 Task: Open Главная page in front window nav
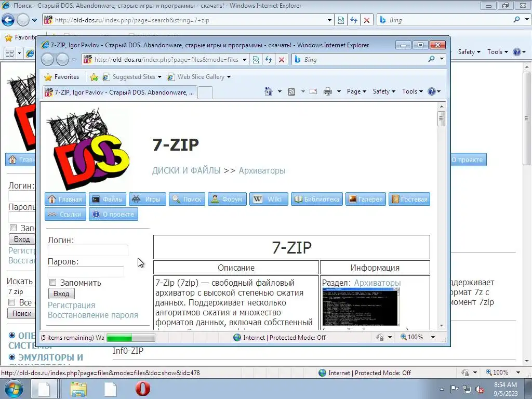coord(65,199)
